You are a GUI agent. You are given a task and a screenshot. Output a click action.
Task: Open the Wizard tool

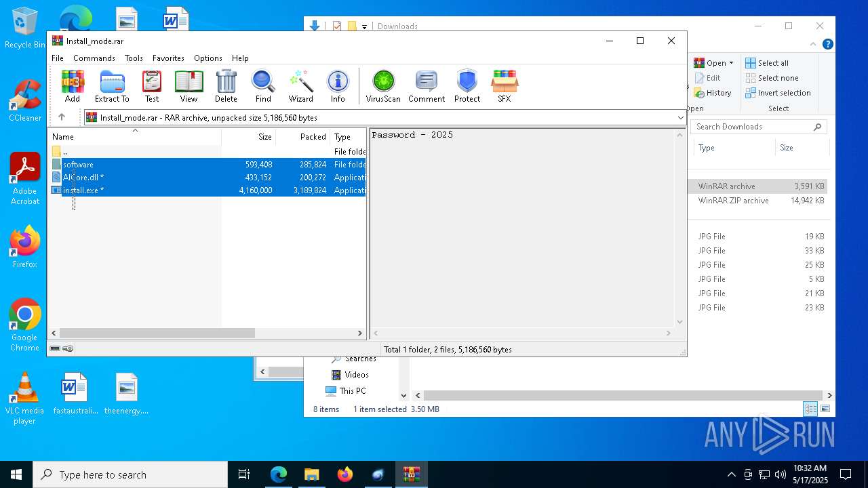pyautogui.click(x=301, y=86)
